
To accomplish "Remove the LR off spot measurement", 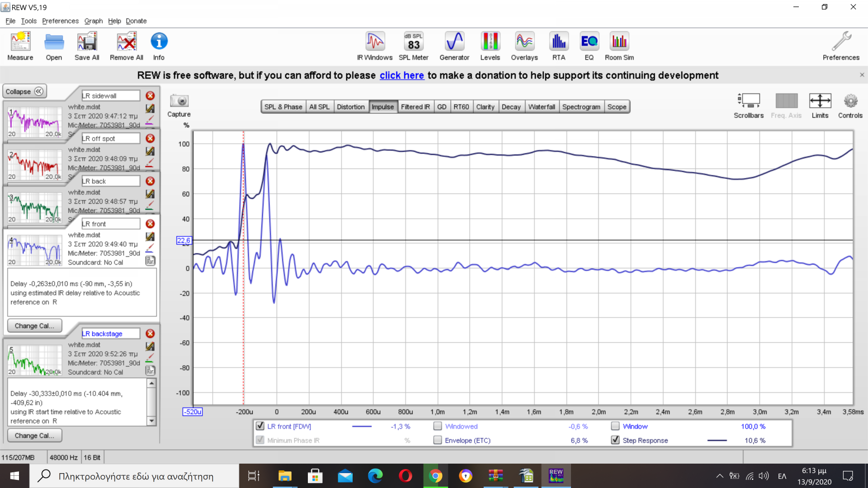I will tap(150, 138).
